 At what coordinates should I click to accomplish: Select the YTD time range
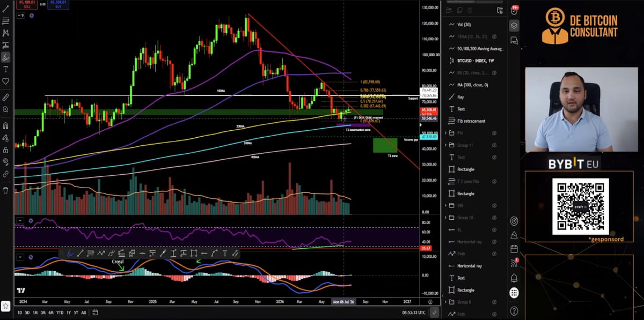coord(60,312)
